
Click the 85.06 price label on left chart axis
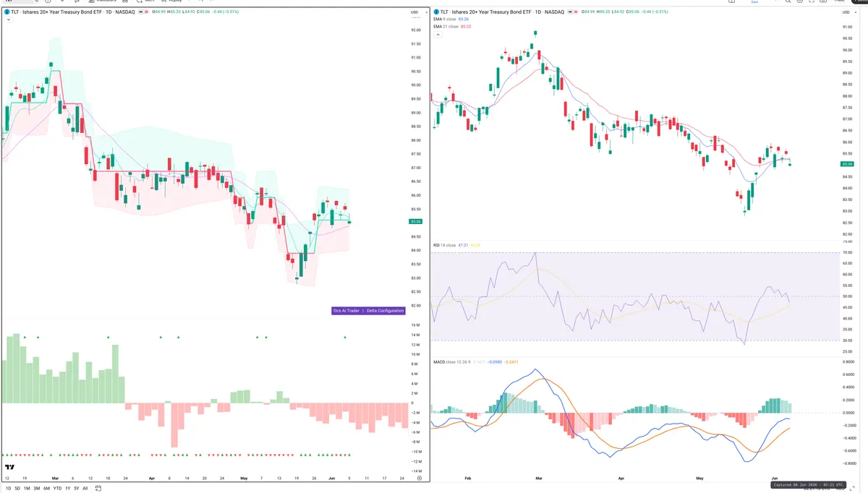point(415,221)
